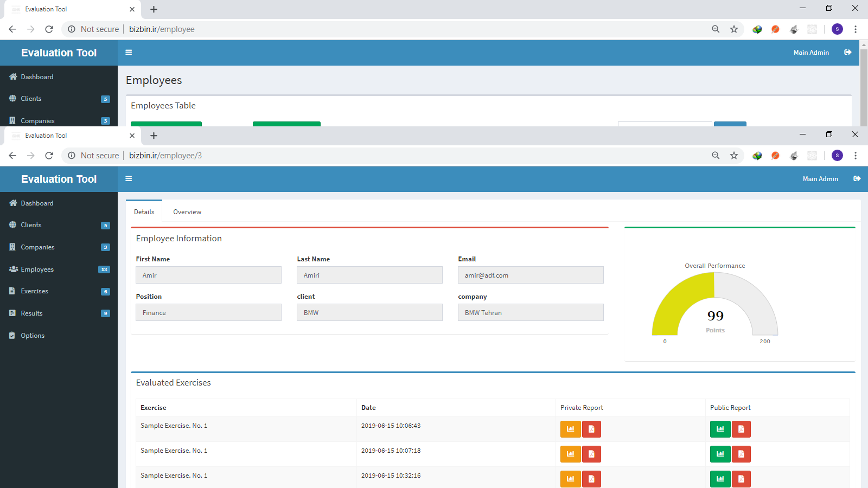Open chart public report for exercise dated 10:32:16
Image resolution: width=868 pixels, height=488 pixels.
tap(720, 479)
